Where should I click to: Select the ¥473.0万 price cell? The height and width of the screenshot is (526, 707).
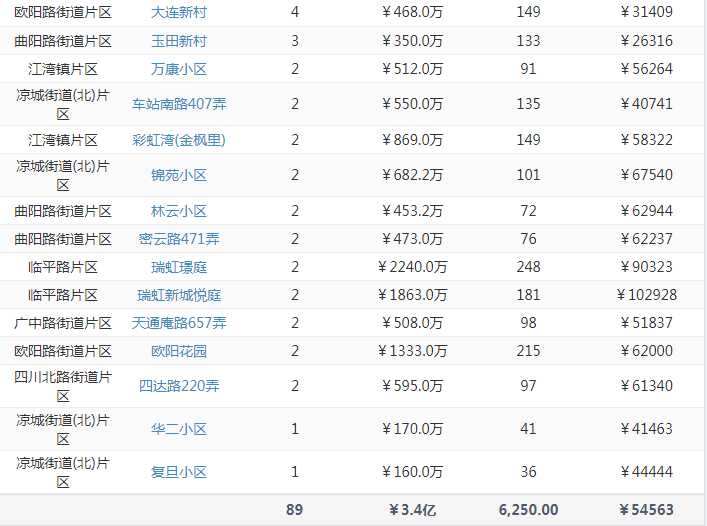pos(413,239)
